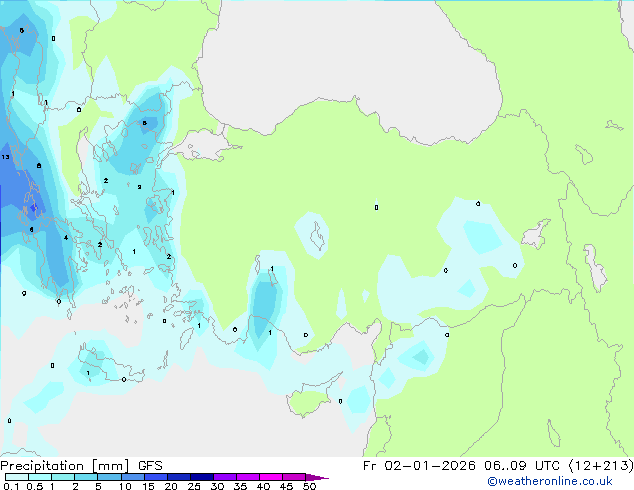This screenshot has width=634, height=490.
Task: Click the '0.1' legend scale label
Action: click(x=11, y=486)
